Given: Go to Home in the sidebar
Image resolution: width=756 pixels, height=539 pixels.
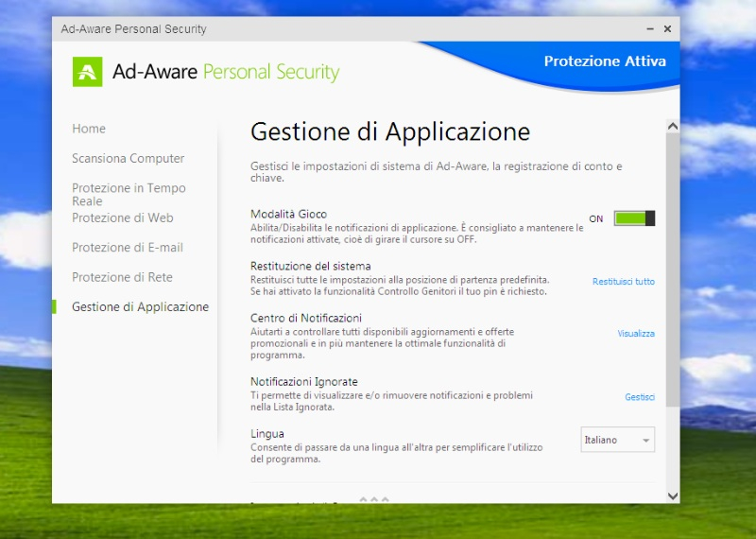Looking at the screenshot, I should 89,129.
